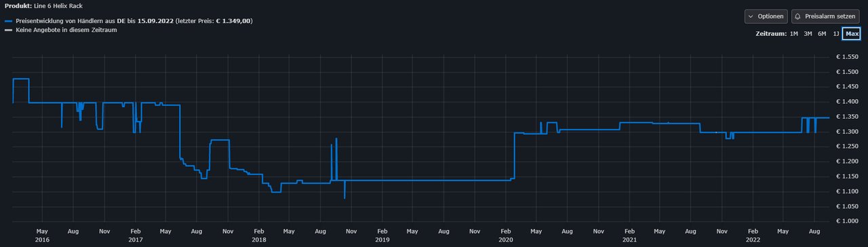Screen dimensions: 868x247
Task: Click the Feb 2021 axis label
Action: [629, 235]
